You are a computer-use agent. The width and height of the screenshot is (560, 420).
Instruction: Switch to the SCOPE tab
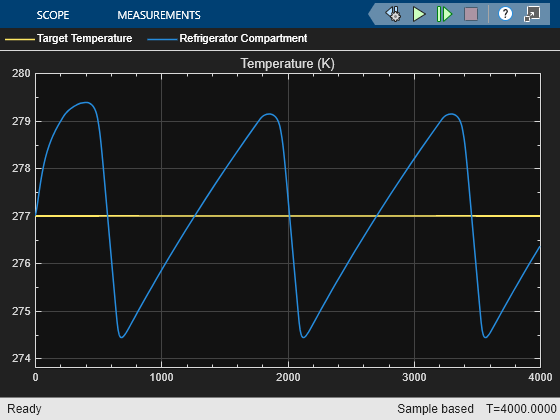pyautogui.click(x=53, y=15)
